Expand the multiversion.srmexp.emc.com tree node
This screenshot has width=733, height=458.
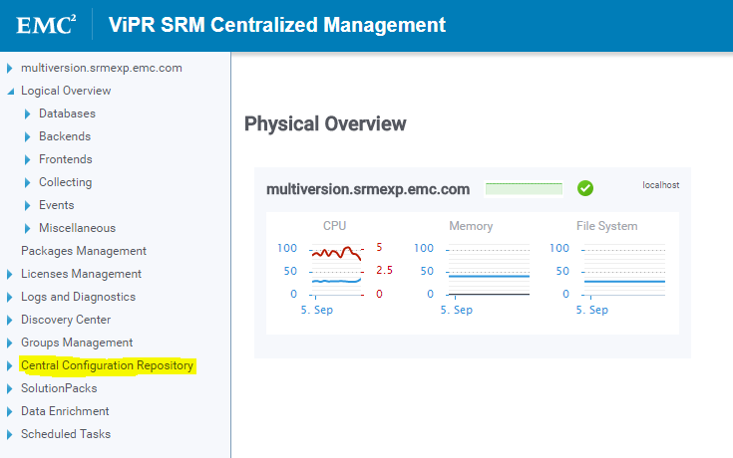click(x=9, y=68)
